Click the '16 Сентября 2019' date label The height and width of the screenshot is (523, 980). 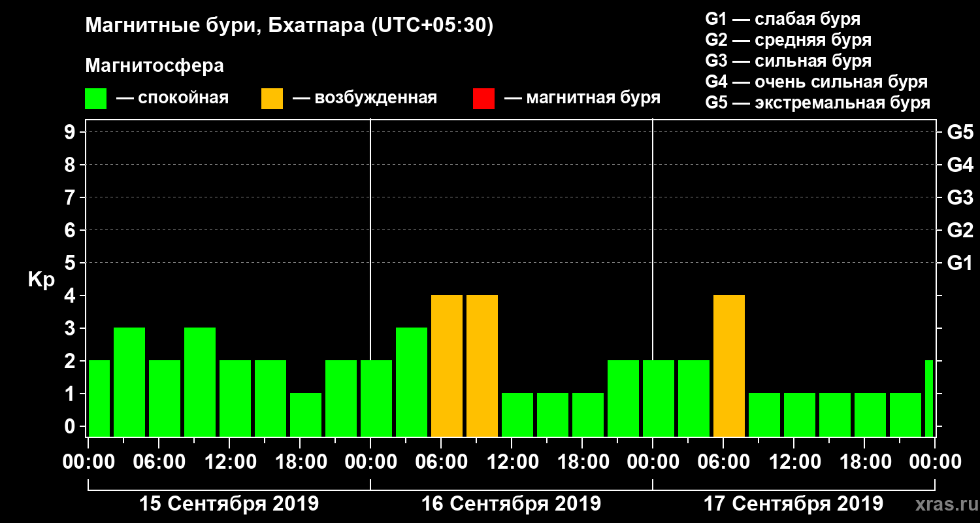511,504
